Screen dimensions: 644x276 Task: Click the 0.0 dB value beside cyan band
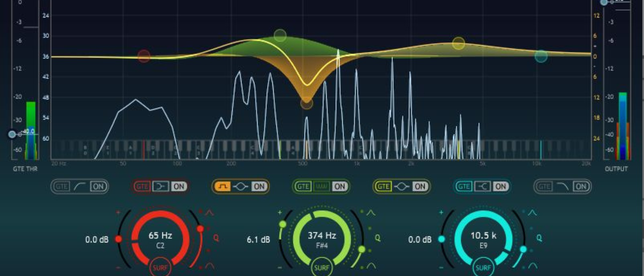point(420,240)
